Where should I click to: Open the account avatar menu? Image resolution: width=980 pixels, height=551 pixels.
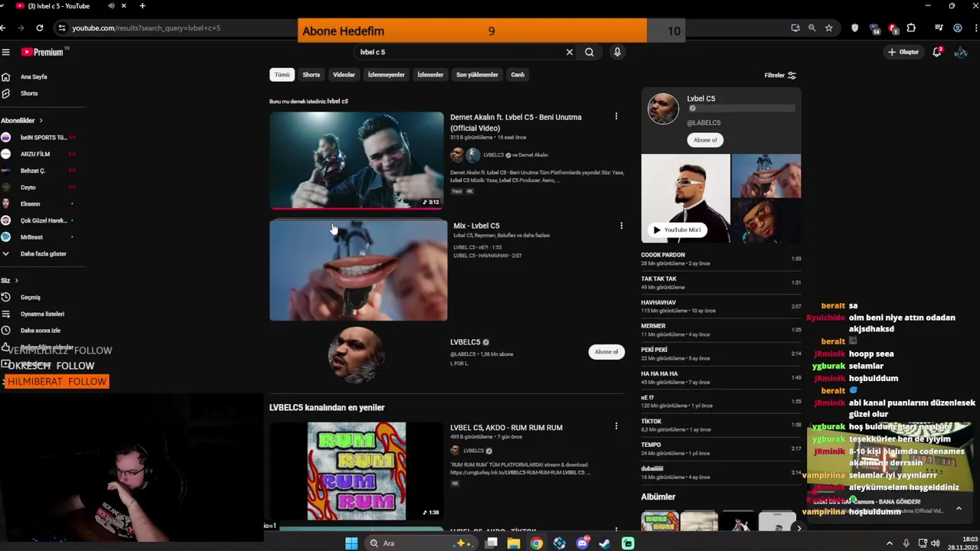pos(962,52)
